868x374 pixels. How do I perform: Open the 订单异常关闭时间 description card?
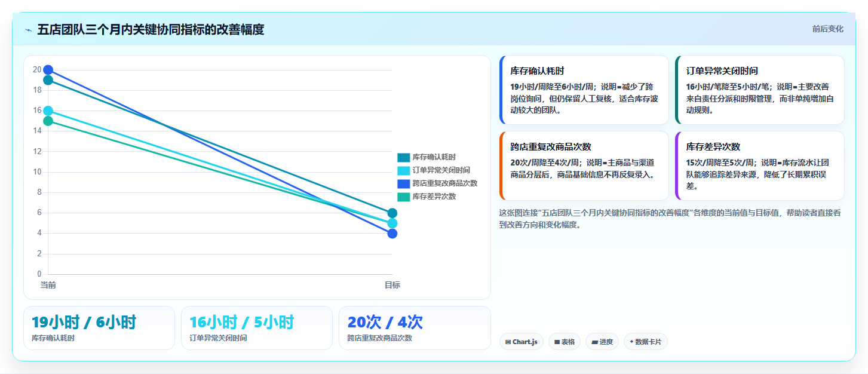759,90
